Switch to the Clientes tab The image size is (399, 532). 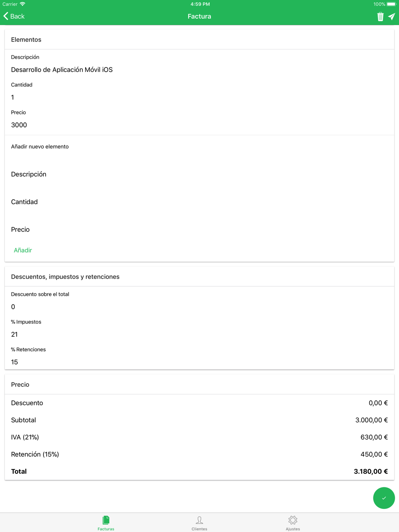[x=199, y=523]
